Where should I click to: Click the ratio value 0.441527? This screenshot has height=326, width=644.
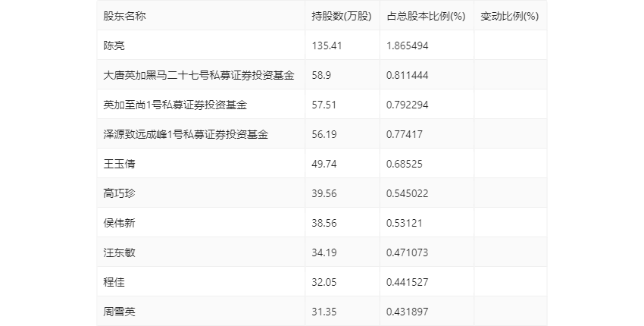408,283
